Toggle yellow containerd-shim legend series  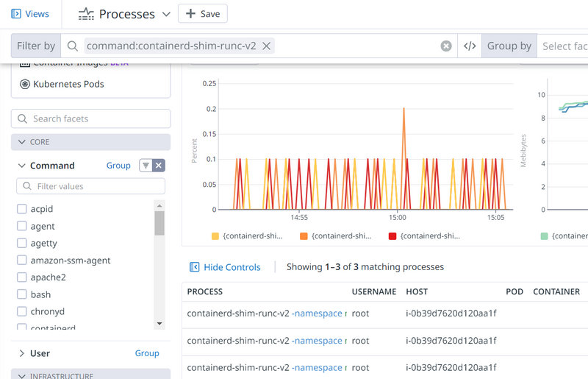pyautogui.click(x=247, y=236)
